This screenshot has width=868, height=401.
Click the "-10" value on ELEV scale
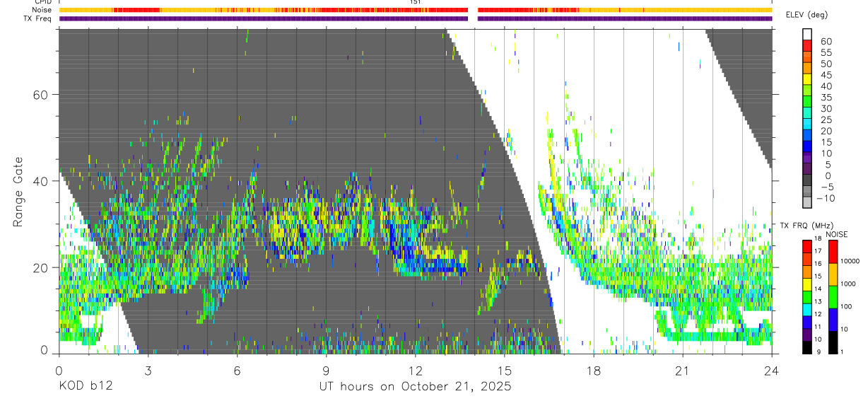(x=827, y=198)
